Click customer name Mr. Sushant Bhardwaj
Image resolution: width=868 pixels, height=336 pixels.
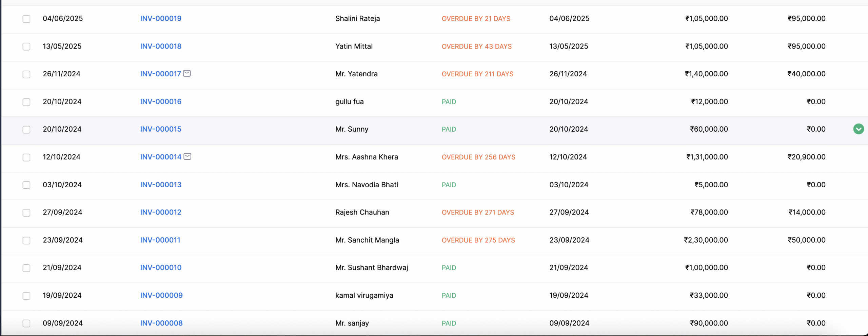coord(372,268)
